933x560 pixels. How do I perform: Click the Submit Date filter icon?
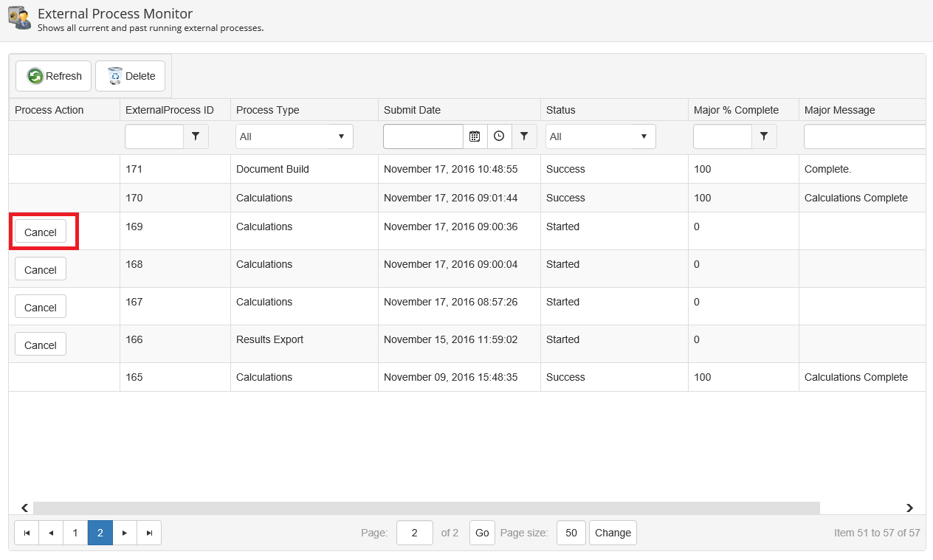524,136
